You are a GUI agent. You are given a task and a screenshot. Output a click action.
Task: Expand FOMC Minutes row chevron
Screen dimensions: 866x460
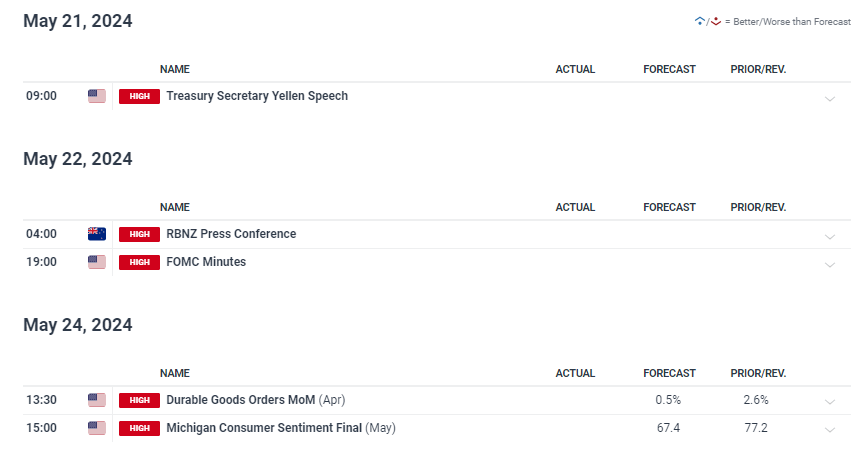830,265
